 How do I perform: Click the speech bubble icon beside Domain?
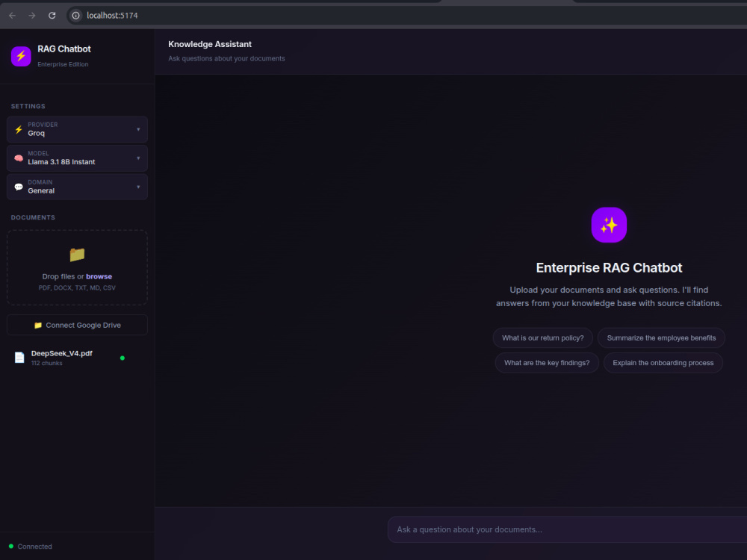click(19, 187)
